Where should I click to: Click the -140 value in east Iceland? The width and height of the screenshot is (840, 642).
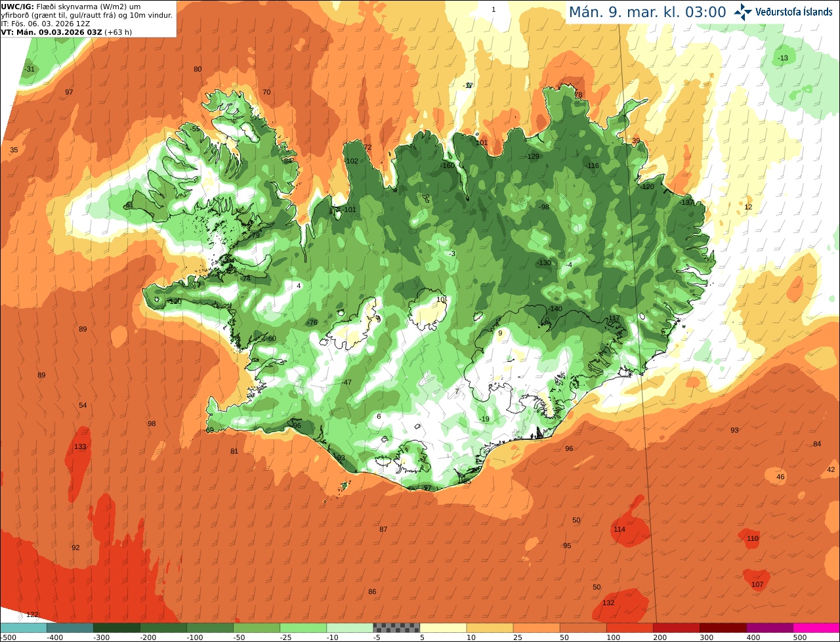click(x=555, y=309)
